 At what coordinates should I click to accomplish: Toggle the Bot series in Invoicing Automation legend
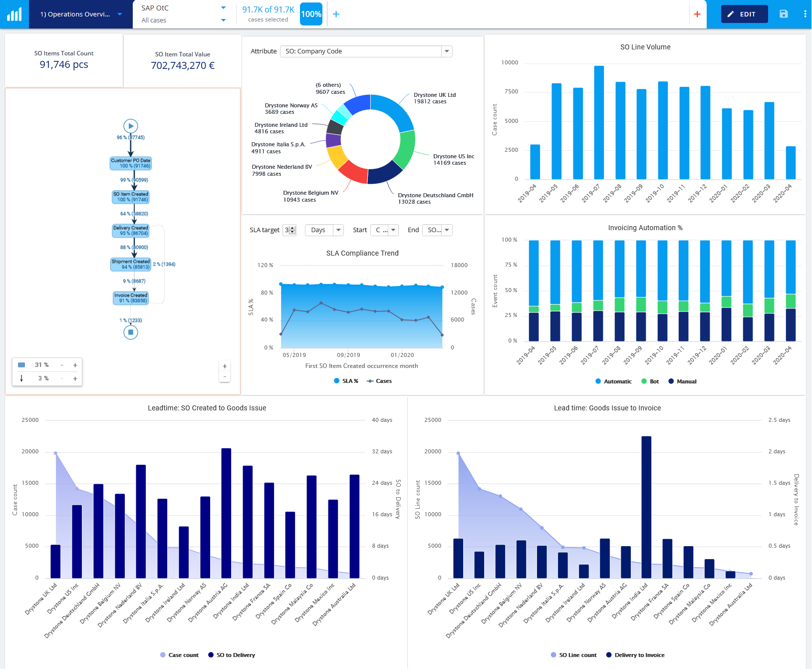[650, 381]
